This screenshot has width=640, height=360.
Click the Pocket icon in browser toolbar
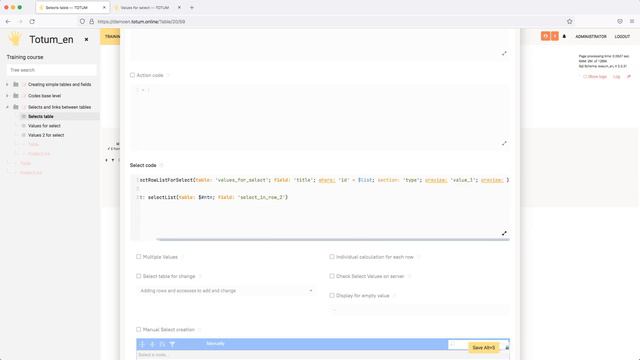point(620,21)
